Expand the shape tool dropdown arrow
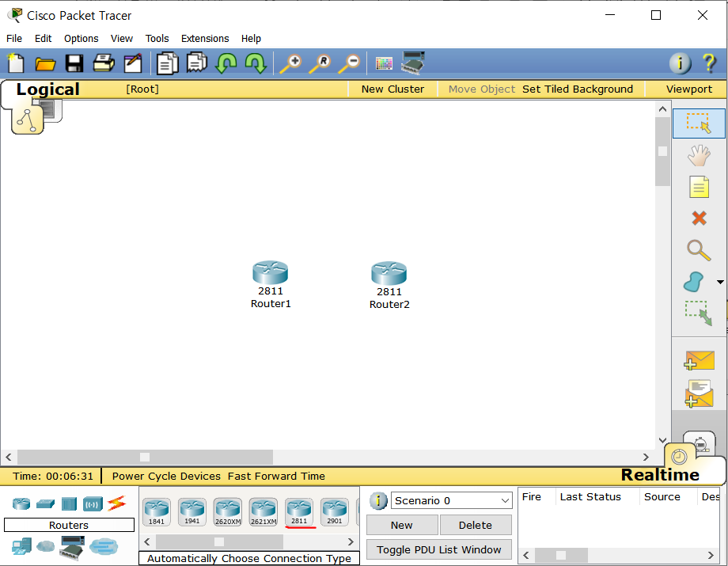 tap(720, 282)
